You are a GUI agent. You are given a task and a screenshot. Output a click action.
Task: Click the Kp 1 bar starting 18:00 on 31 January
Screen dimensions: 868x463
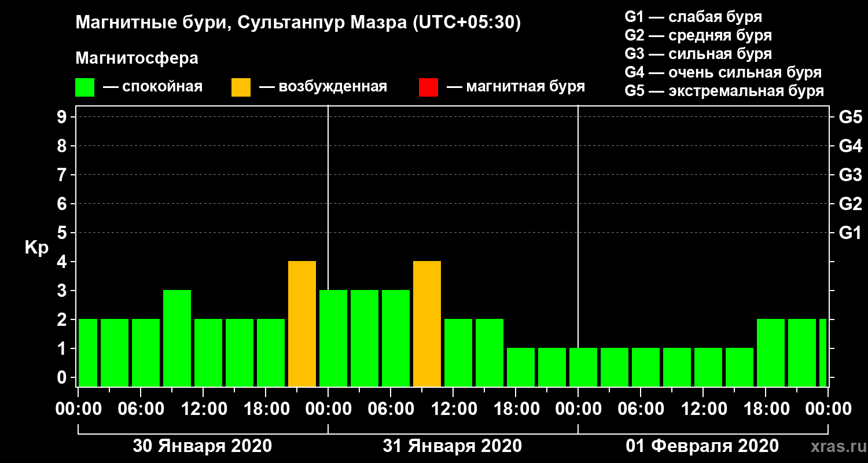pos(521,368)
